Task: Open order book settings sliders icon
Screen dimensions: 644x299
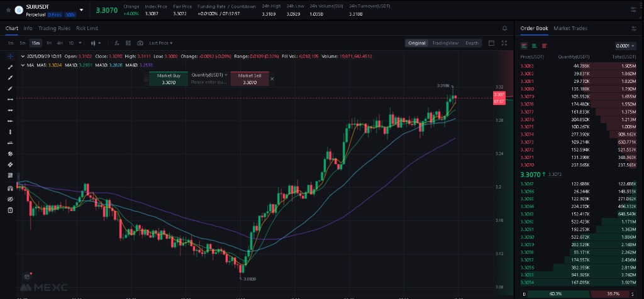Action: (x=633, y=28)
